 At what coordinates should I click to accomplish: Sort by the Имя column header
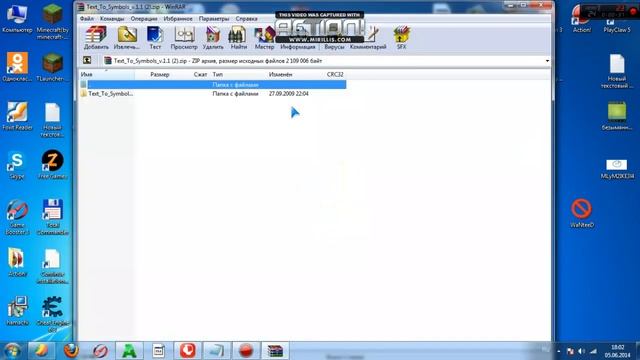(x=107, y=75)
